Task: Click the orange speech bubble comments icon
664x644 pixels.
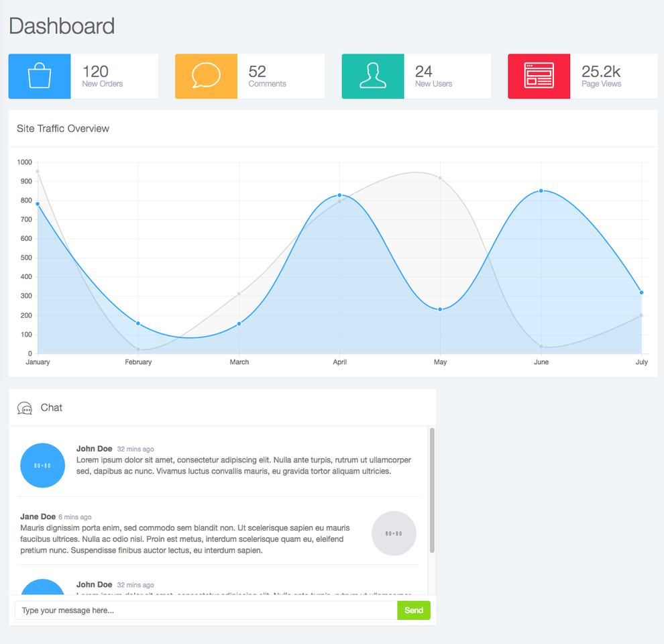Action: (x=206, y=75)
